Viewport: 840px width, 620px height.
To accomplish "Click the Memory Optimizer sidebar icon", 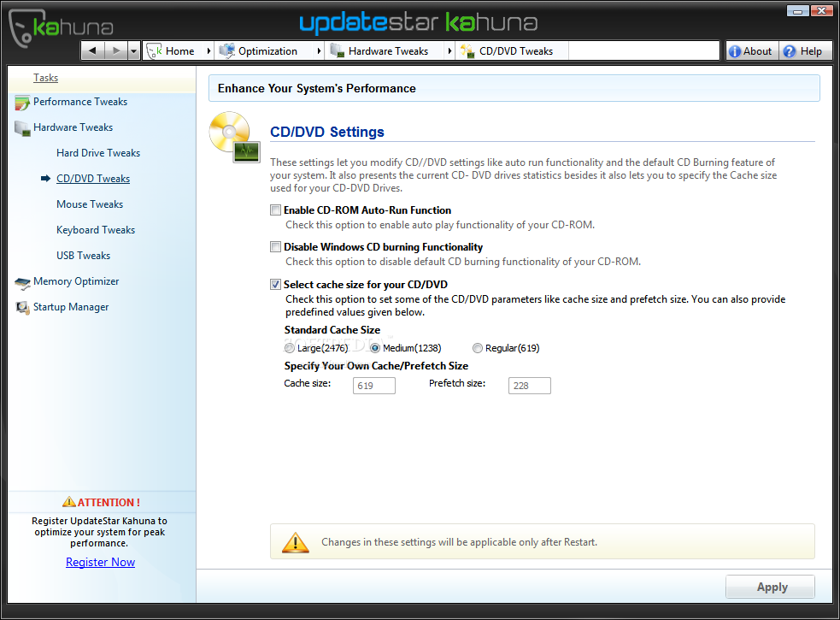I will click(x=22, y=283).
